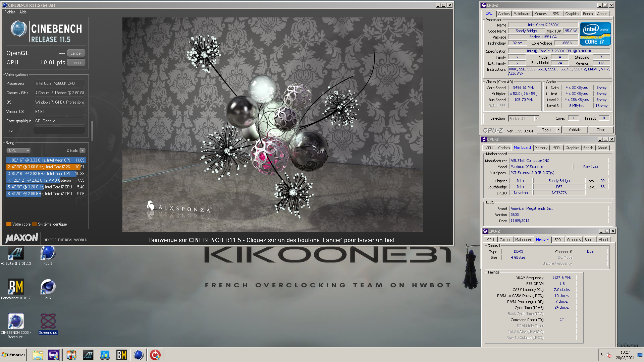Open Graphics tab in top CPU-Z

tap(572, 14)
